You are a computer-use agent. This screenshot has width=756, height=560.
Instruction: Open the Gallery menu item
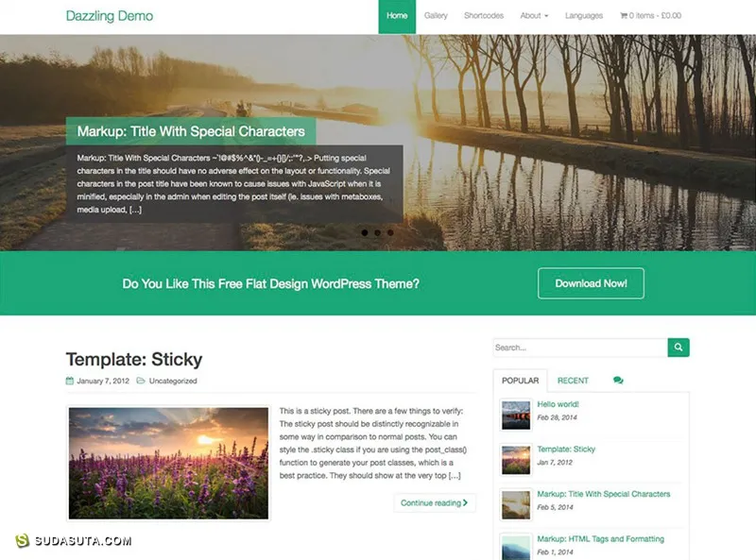(x=436, y=15)
